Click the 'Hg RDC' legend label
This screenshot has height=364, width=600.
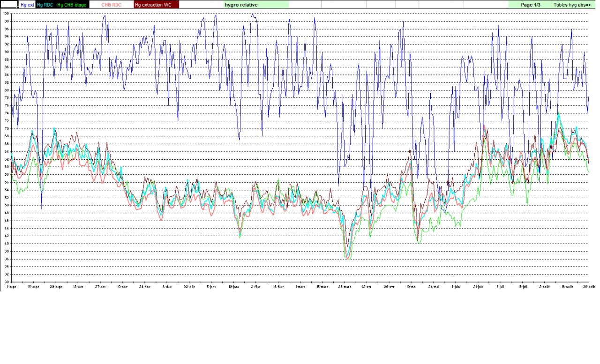[x=45, y=5]
